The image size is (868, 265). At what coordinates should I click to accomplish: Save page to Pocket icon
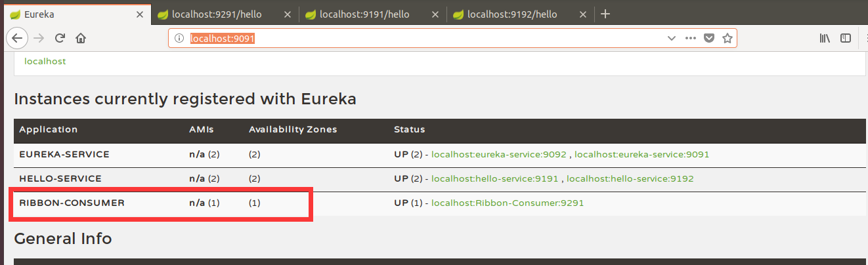point(709,39)
